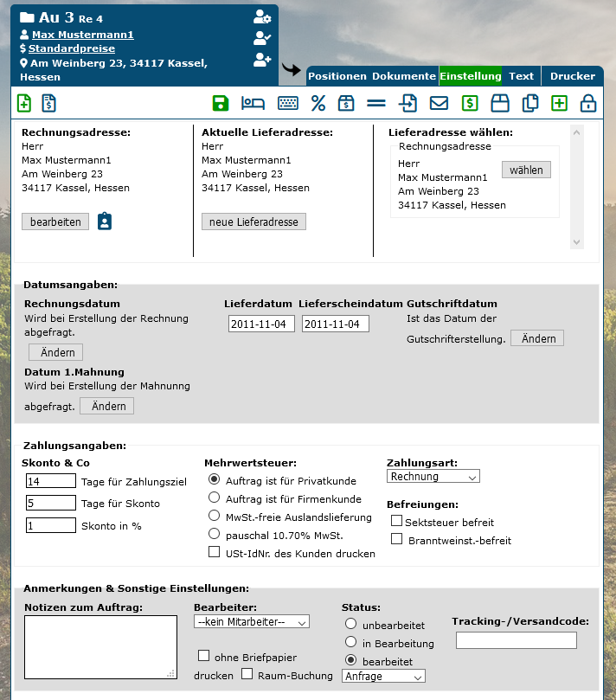Click the envelope email icon
The width and height of the screenshot is (616, 700).
(440, 104)
